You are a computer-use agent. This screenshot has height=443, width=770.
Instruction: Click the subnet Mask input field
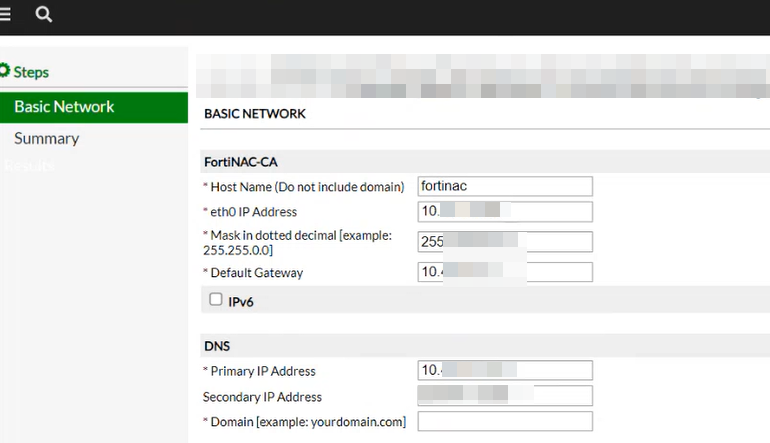click(x=505, y=242)
